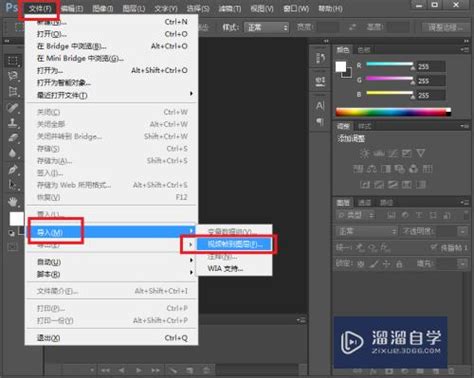The height and width of the screenshot is (378, 474).
Task: Toggle the layer filtering switch
Action: click(466, 215)
